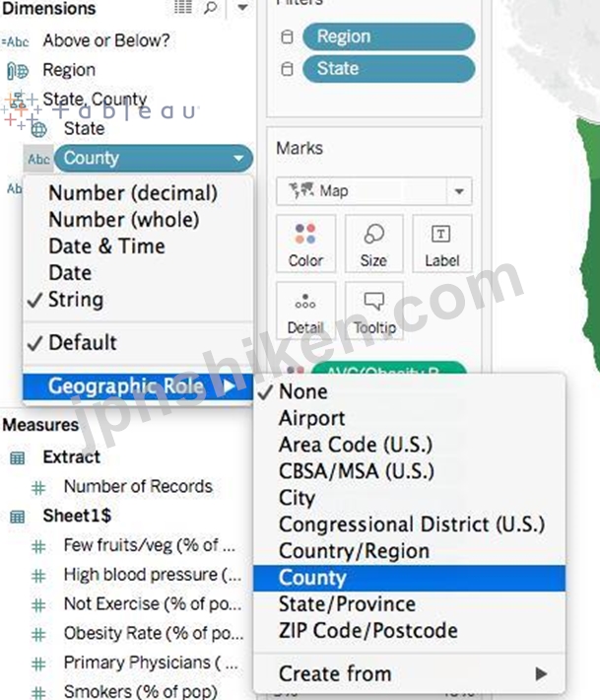Select the Smokers (% of pop) measure

(141, 691)
